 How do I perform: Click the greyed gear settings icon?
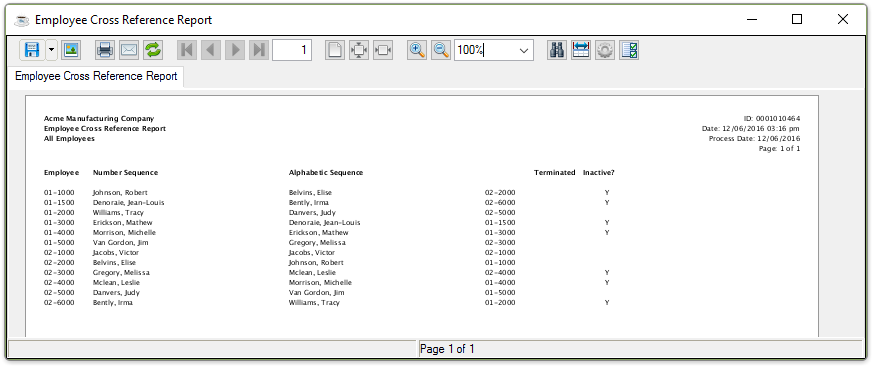pos(604,50)
